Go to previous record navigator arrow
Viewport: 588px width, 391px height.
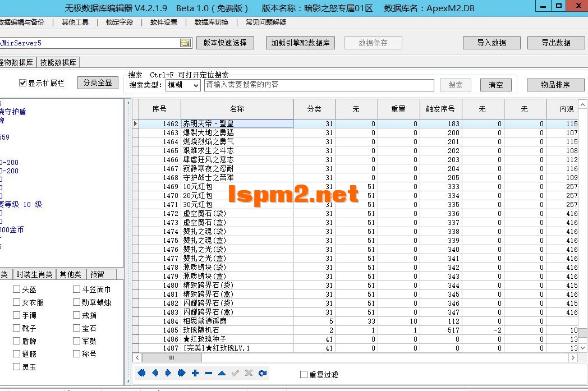[x=155, y=372]
